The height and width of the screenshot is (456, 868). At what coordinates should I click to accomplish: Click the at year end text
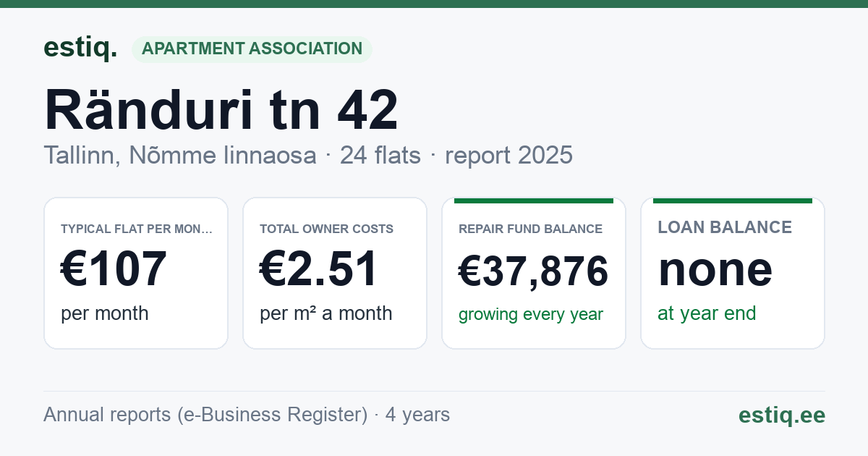(707, 313)
